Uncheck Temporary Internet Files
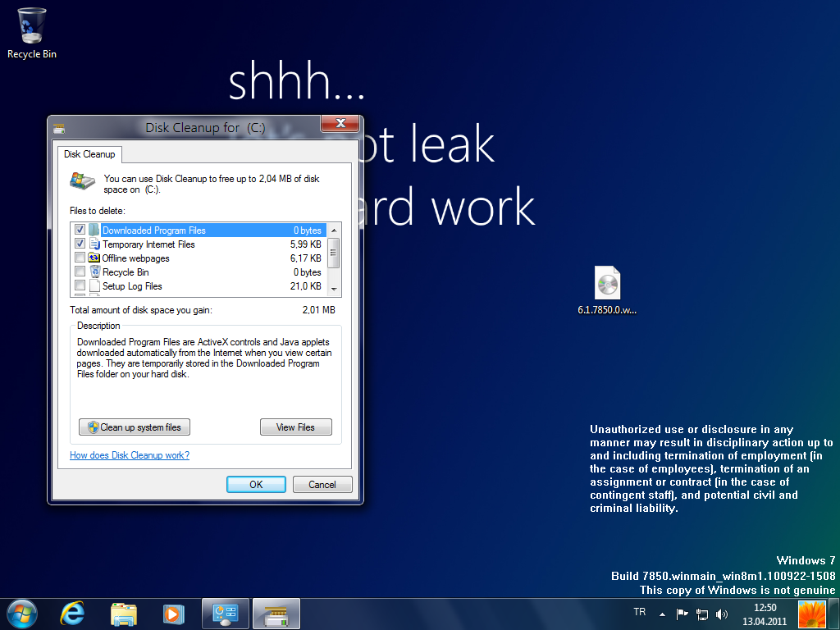The image size is (840, 630). [x=80, y=244]
